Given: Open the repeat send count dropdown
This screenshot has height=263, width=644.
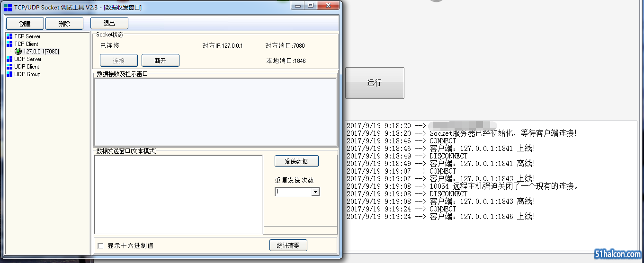Looking at the screenshot, I should 315,192.
